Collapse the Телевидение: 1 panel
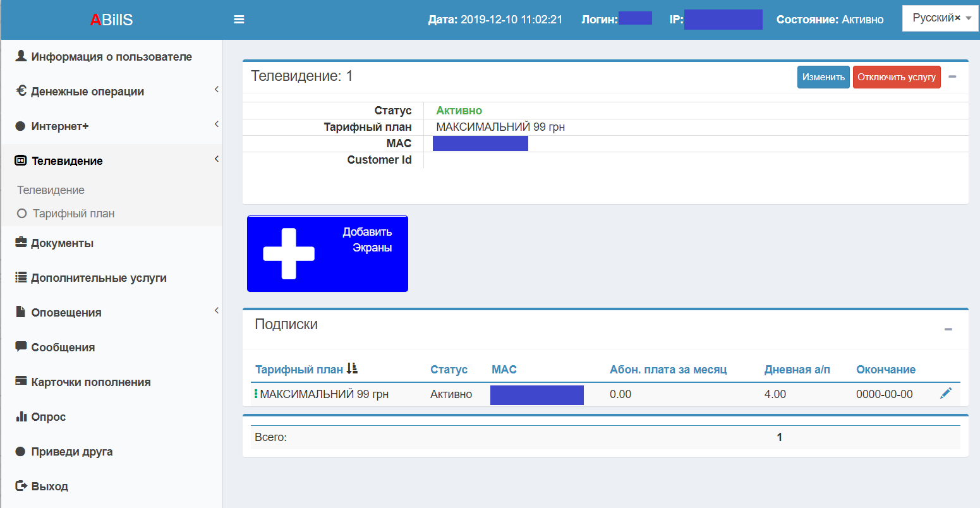The height and width of the screenshot is (508, 980). (x=952, y=77)
